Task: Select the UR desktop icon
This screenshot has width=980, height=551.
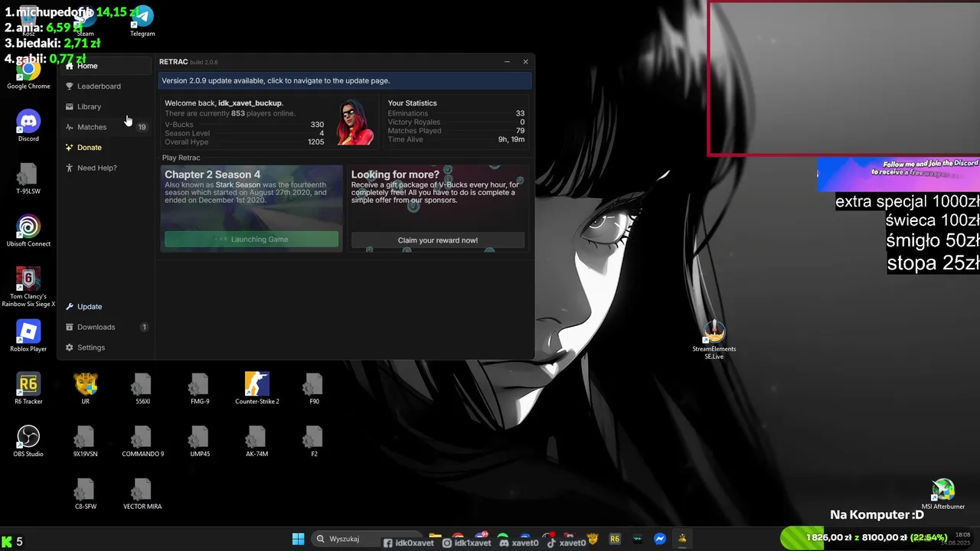Action: (85, 389)
